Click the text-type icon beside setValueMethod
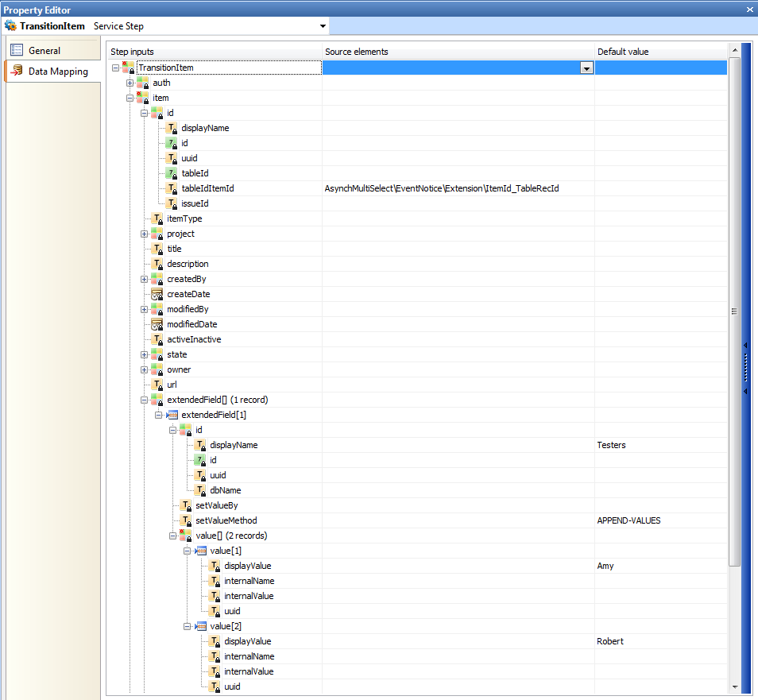This screenshot has width=758, height=700. (186, 520)
